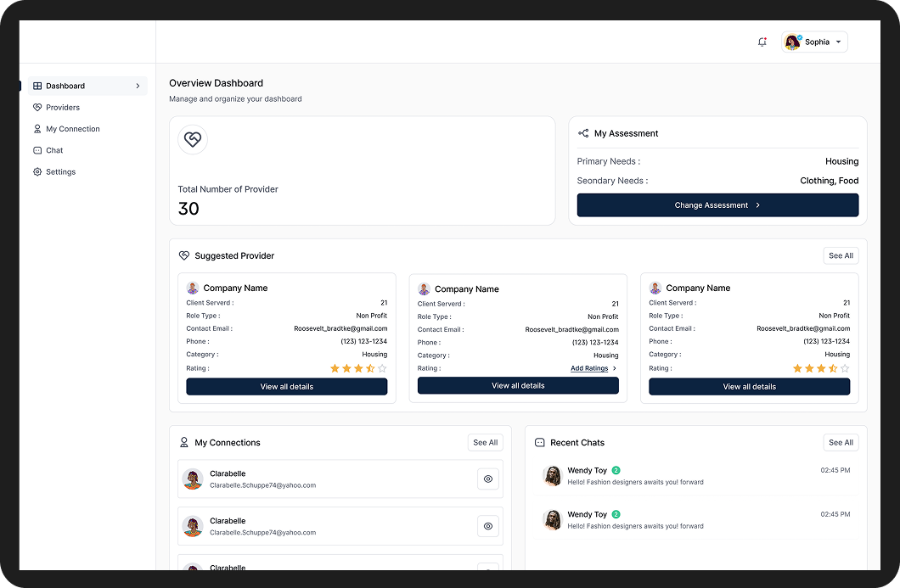Click first Clarabelle's email address
The height and width of the screenshot is (588, 900).
pos(263,485)
